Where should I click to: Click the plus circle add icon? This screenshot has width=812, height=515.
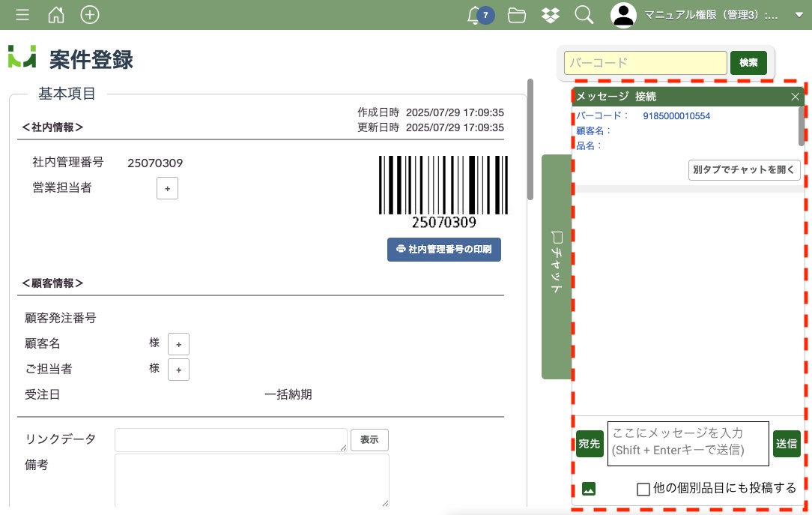[x=90, y=15]
